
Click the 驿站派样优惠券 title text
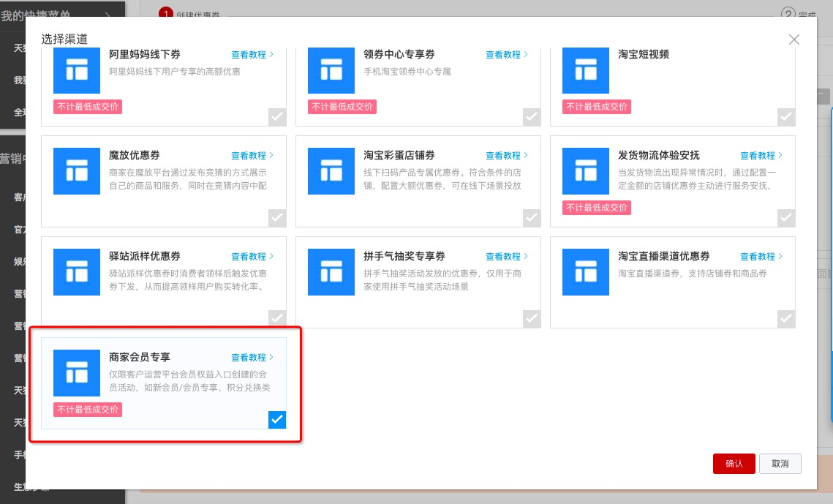[x=145, y=256]
